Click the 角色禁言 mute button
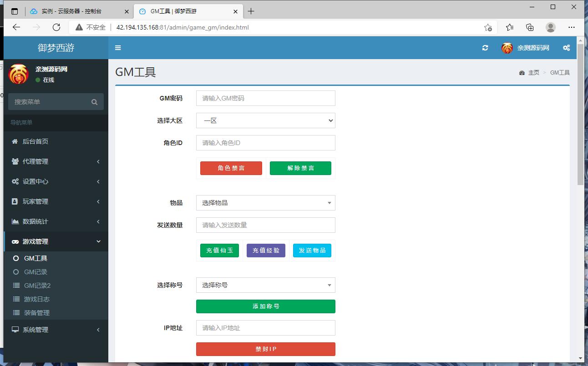588x366 pixels. click(231, 168)
